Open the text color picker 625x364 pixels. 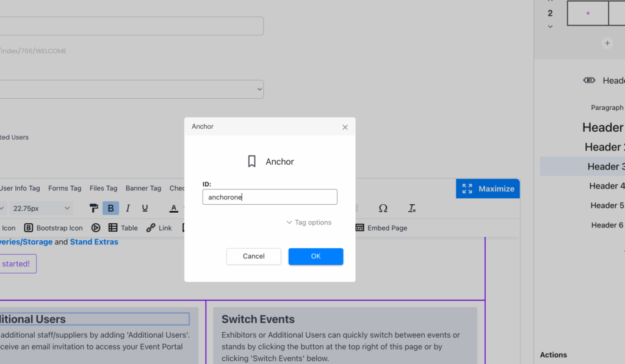[x=173, y=209]
